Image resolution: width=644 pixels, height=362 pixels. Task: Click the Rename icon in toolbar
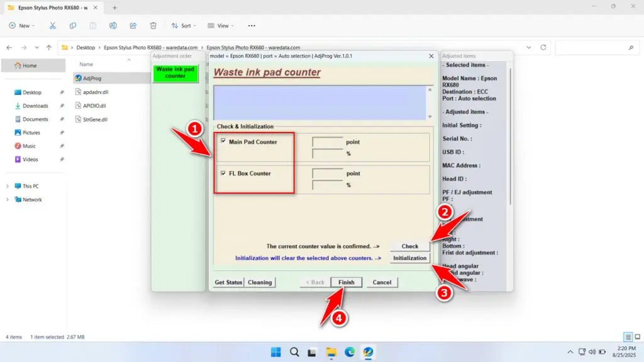tap(113, 26)
